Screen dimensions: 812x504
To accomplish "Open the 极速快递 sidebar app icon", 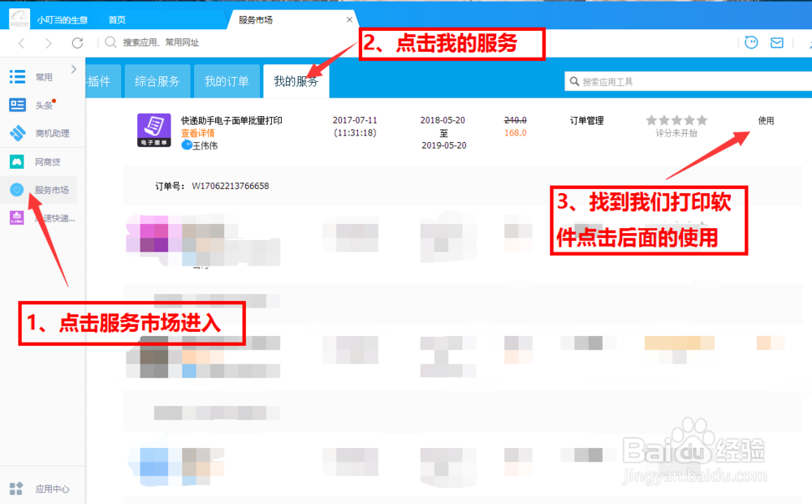I will click(18, 218).
